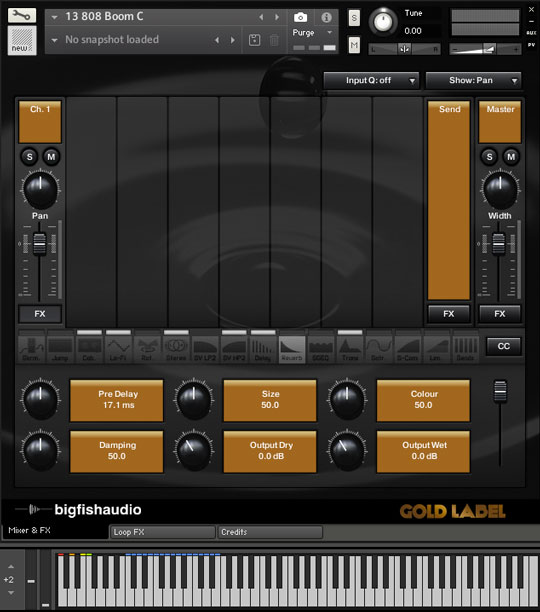Click the Output Wet knob

[x=347, y=450]
